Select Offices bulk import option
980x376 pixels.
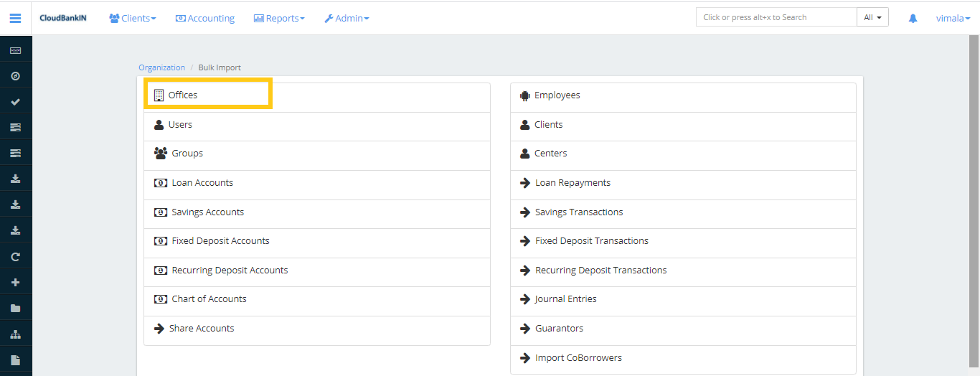(183, 95)
